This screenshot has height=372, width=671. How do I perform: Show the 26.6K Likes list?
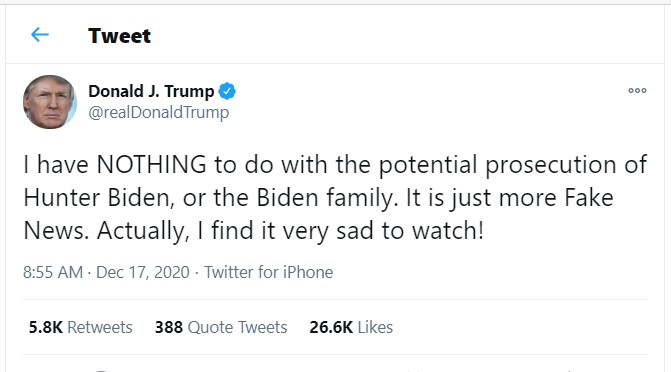coord(351,327)
